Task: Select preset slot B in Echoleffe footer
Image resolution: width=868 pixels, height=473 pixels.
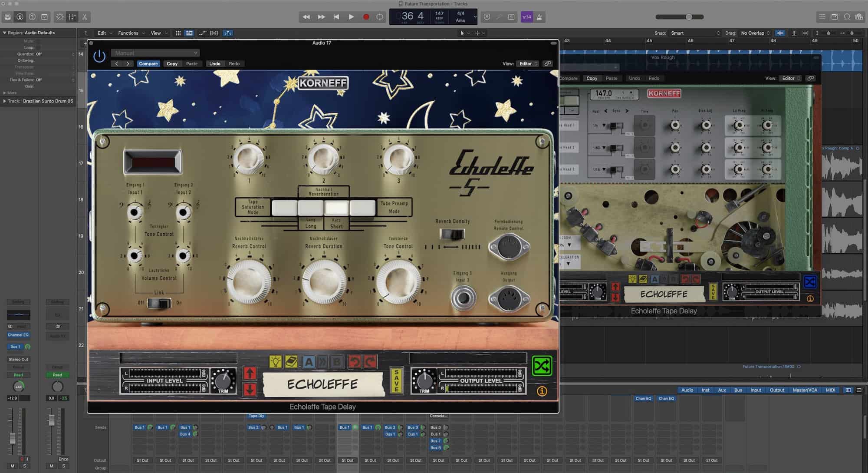Action: [x=336, y=361]
